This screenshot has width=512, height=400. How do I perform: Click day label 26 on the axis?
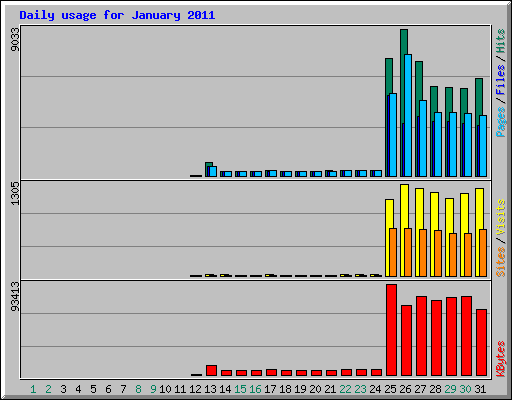tap(405, 389)
